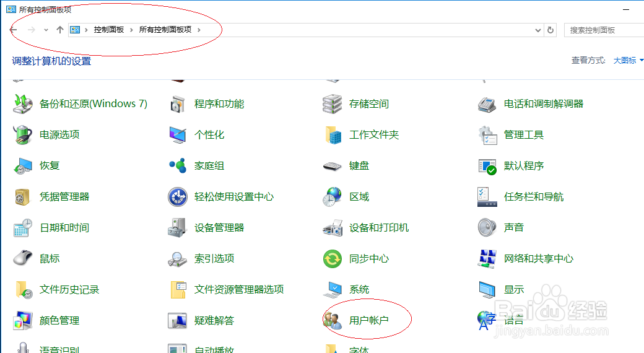Expand chevron before 控制面板 breadcrumb

(86, 30)
